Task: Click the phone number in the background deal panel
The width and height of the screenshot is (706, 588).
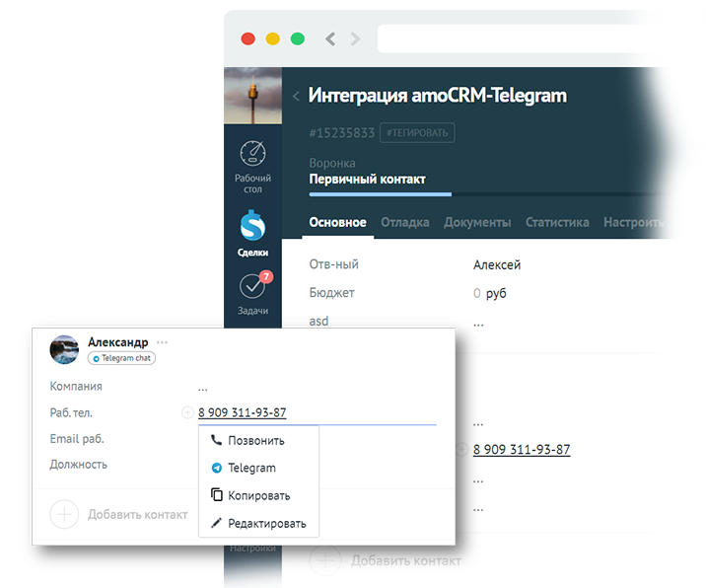Action: coord(522,450)
